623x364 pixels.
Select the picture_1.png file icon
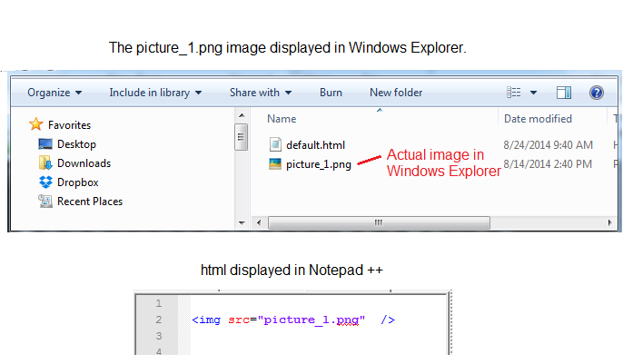pos(276,164)
